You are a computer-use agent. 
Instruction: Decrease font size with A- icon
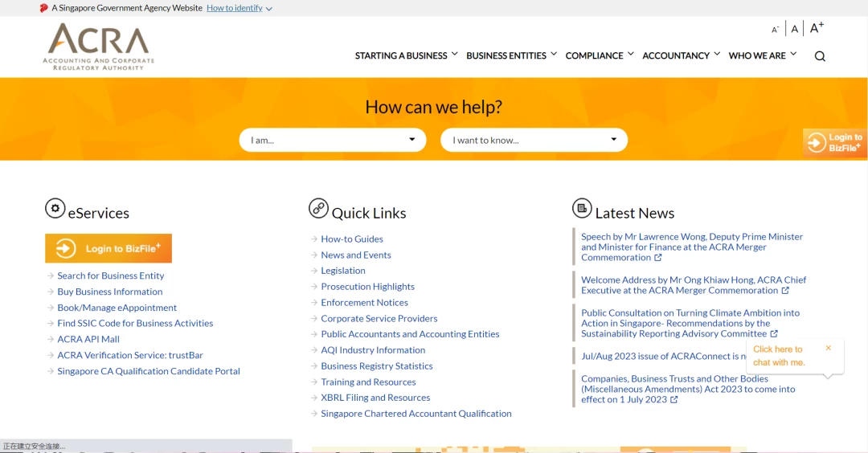pos(775,29)
